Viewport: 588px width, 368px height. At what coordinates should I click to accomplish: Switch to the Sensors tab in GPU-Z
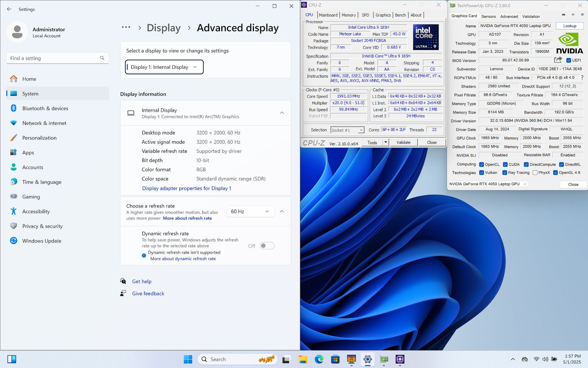pyautogui.click(x=488, y=16)
